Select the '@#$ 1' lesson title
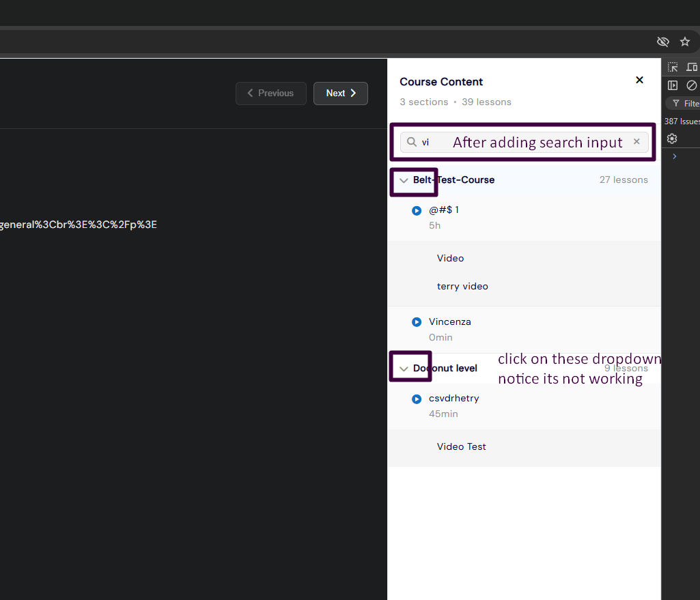Image resolution: width=700 pixels, height=600 pixels. click(444, 210)
